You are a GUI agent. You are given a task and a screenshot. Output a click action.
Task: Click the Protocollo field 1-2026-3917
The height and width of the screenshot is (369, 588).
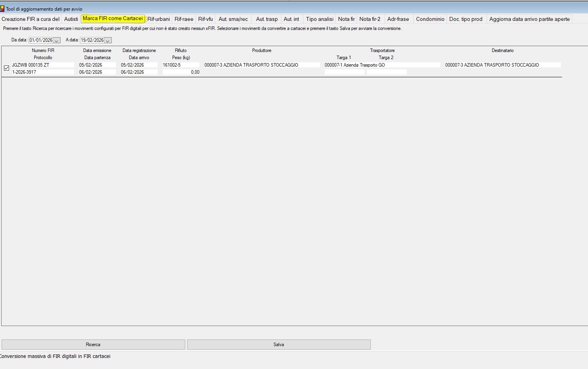(43, 72)
